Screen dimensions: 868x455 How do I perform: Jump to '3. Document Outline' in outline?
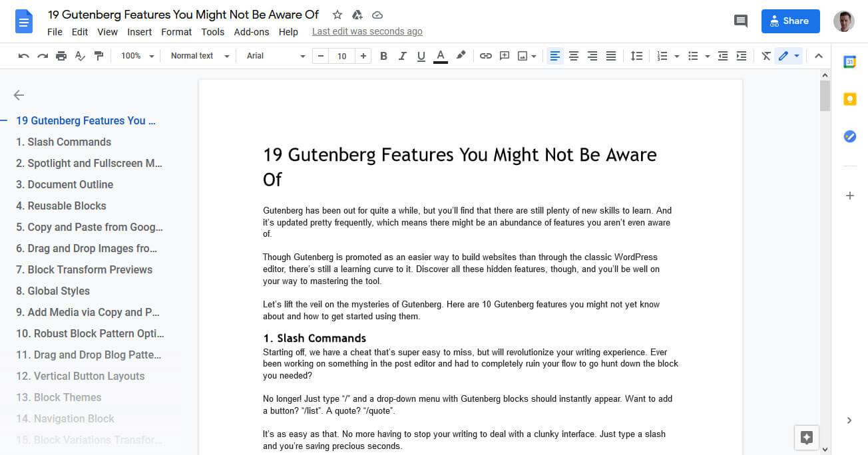(65, 184)
